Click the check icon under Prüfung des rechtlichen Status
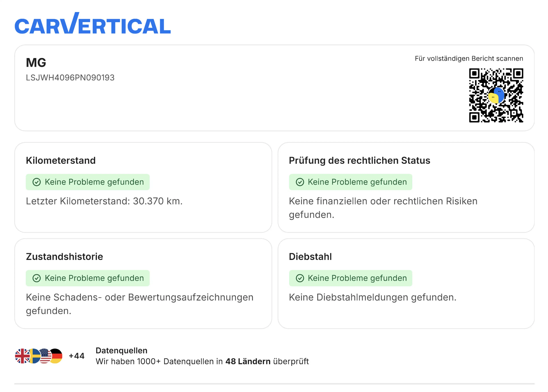548x392 pixels. click(x=300, y=182)
